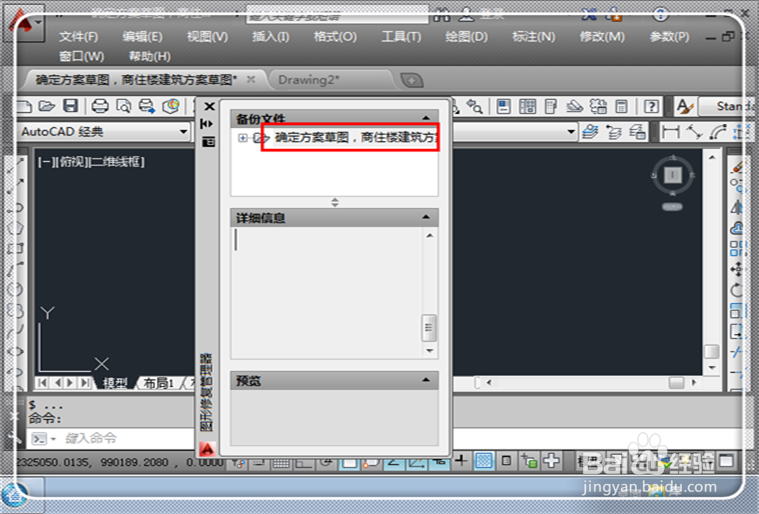Select the Rotate tool in the modify toolbar

(737, 290)
